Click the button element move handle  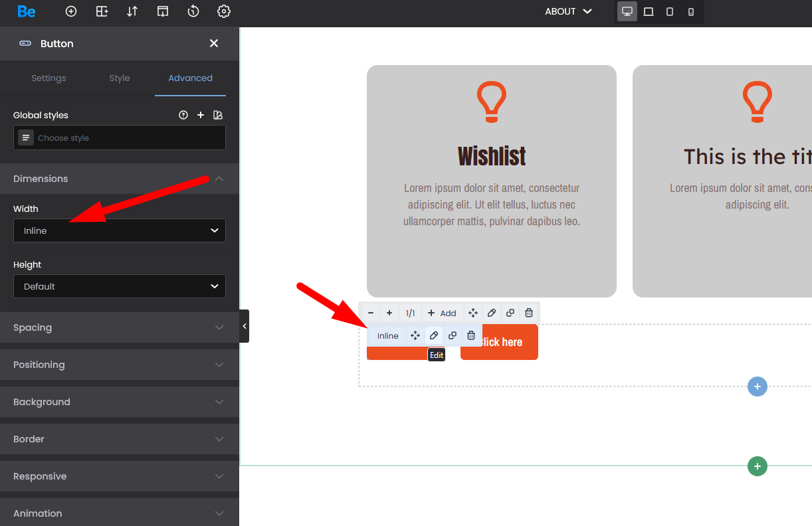point(415,335)
